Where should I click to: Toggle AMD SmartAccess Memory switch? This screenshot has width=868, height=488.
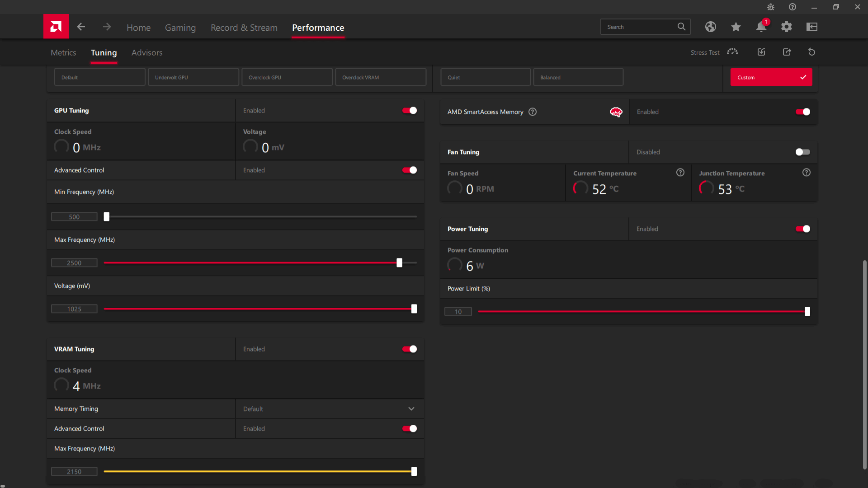pos(803,112)
